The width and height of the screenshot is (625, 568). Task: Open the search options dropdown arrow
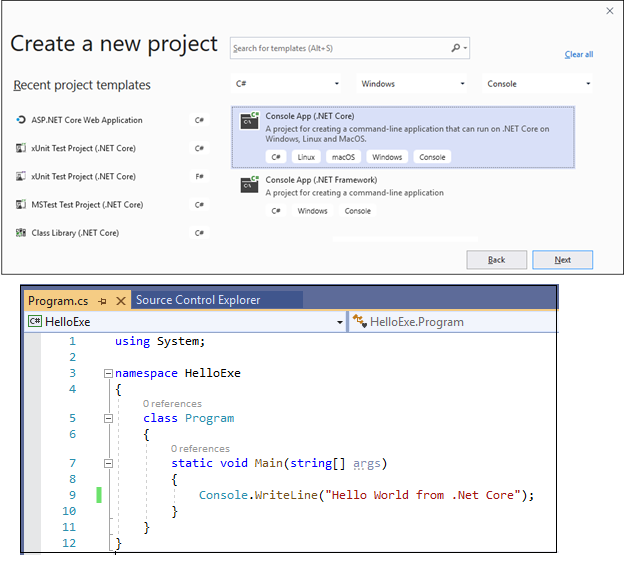pos(465,48)
